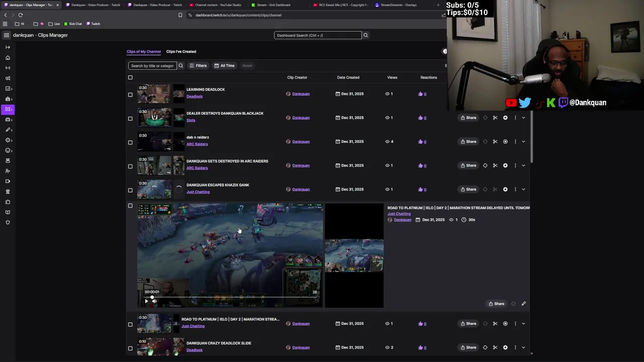
Task: Mute the expanded clip volume icon
Action: click(154, 301)
